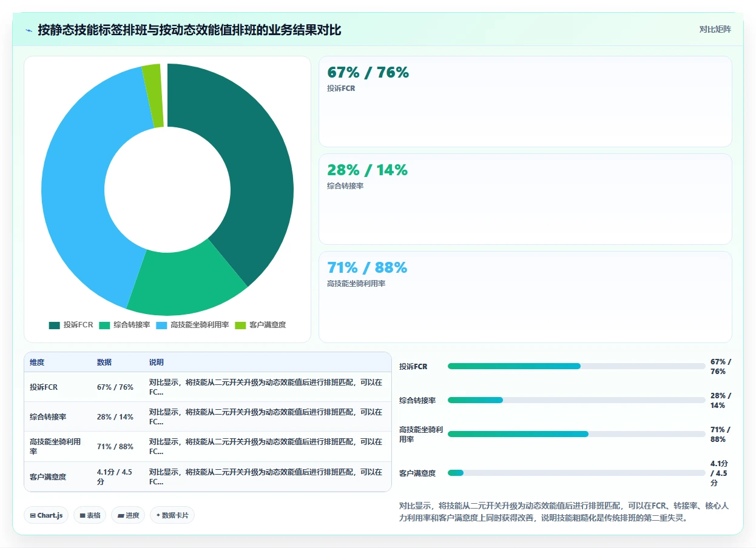Click the 进度 tag chip
The image size is (756, 548).
coord(128,515)
